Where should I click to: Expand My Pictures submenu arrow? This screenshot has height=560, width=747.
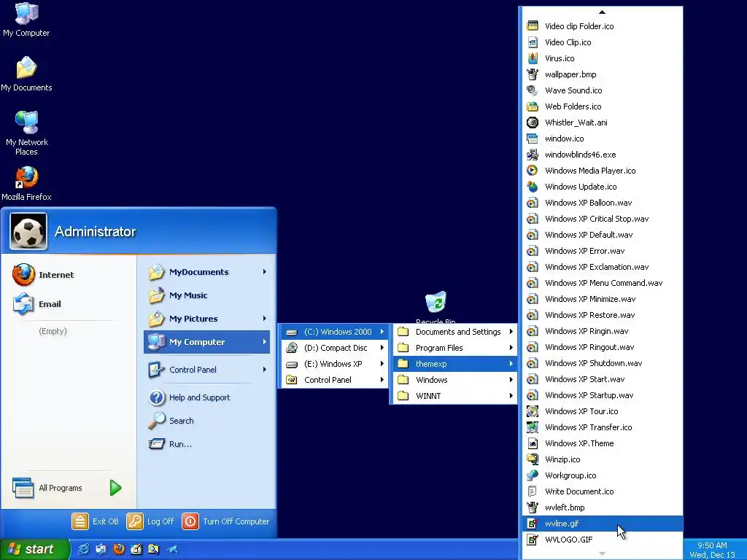point(264,319)
